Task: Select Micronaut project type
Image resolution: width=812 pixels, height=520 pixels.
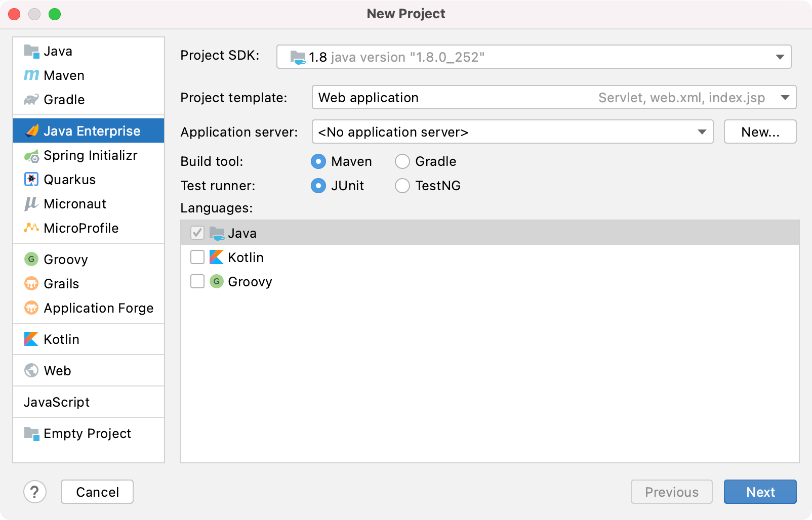Action: [89, 204]
